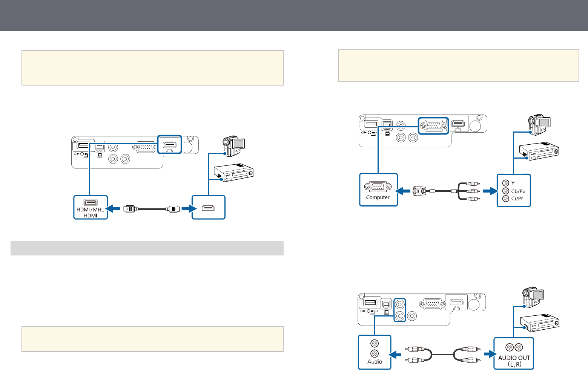Select the highlighted audio jacks on the projector

[400, 310]
